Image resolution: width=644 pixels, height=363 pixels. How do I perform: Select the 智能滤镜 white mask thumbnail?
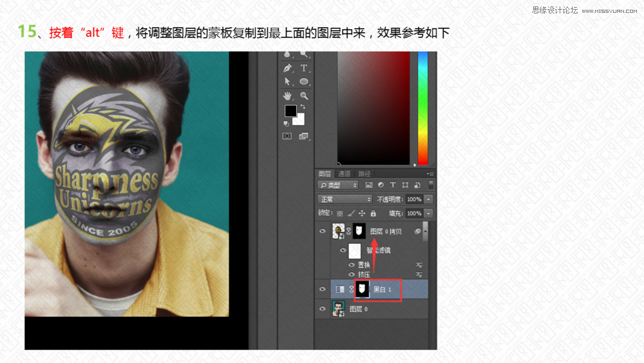354,250
